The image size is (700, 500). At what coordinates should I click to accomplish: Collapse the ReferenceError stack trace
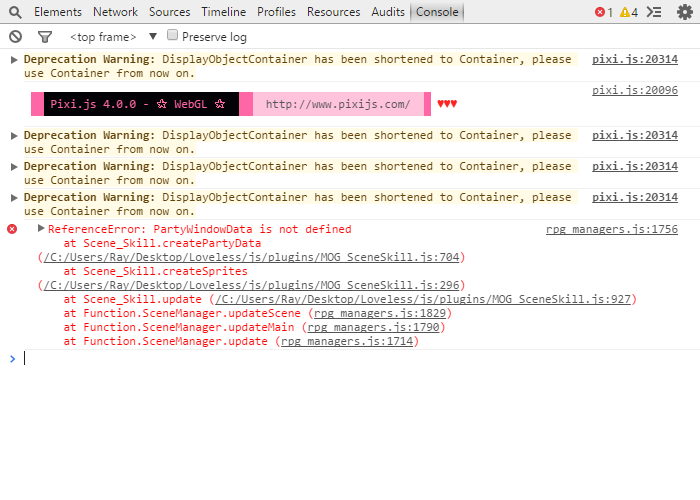tap(41, 229)
